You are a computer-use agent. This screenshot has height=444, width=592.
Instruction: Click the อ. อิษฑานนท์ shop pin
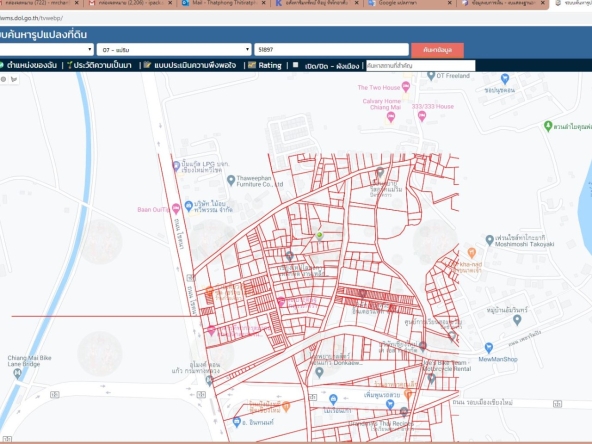coord(237,422)
